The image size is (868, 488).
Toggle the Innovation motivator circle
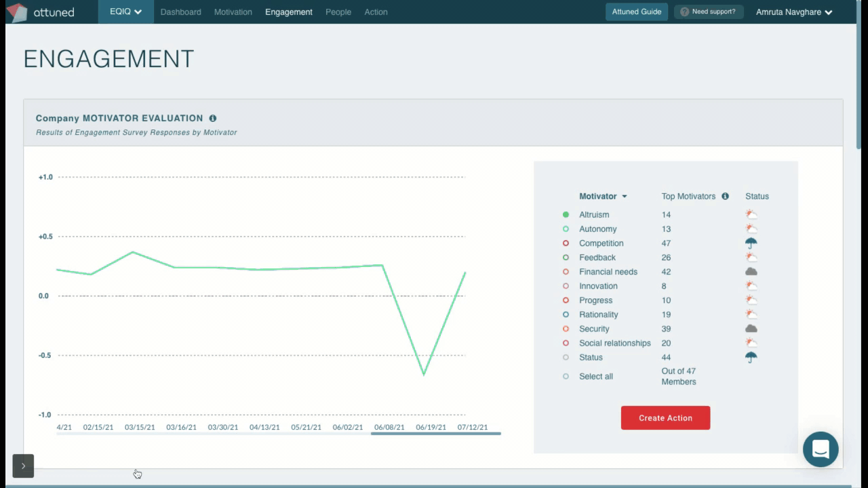[x=566, y=286]
